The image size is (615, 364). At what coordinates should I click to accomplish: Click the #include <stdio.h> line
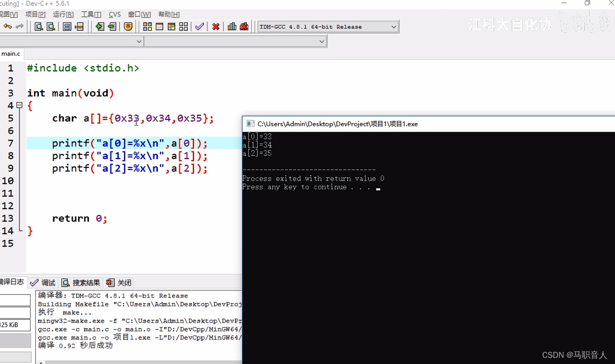tap(83, 68)
